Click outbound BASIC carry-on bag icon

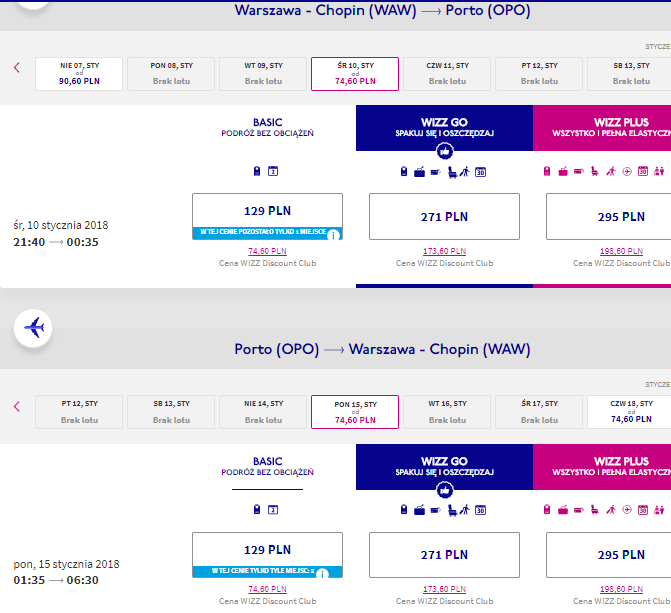tap(257, 171)
